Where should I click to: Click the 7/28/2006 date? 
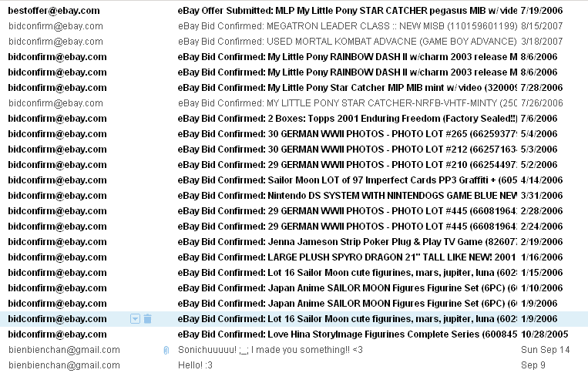click(x=542, y=88)
